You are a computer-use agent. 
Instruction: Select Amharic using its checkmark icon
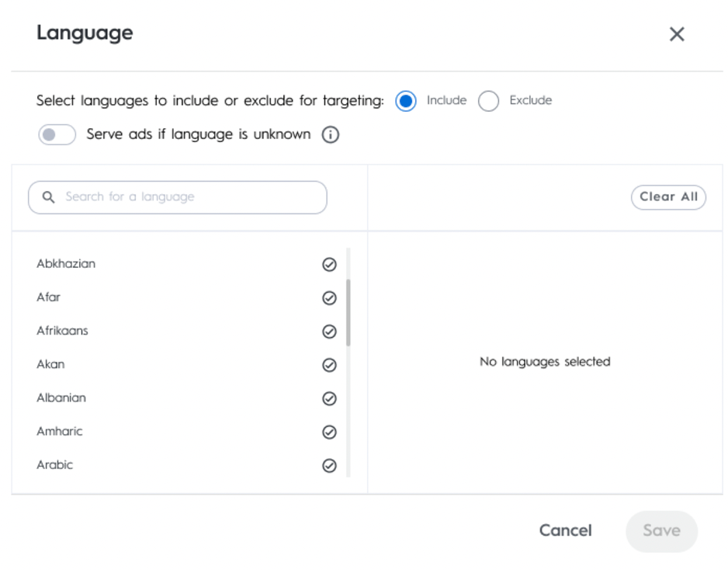click(329, 432)
